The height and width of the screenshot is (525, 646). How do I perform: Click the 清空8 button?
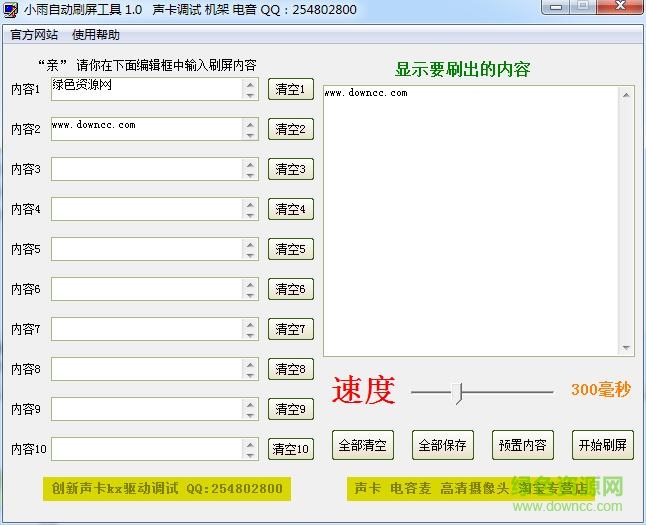[291, 369]
